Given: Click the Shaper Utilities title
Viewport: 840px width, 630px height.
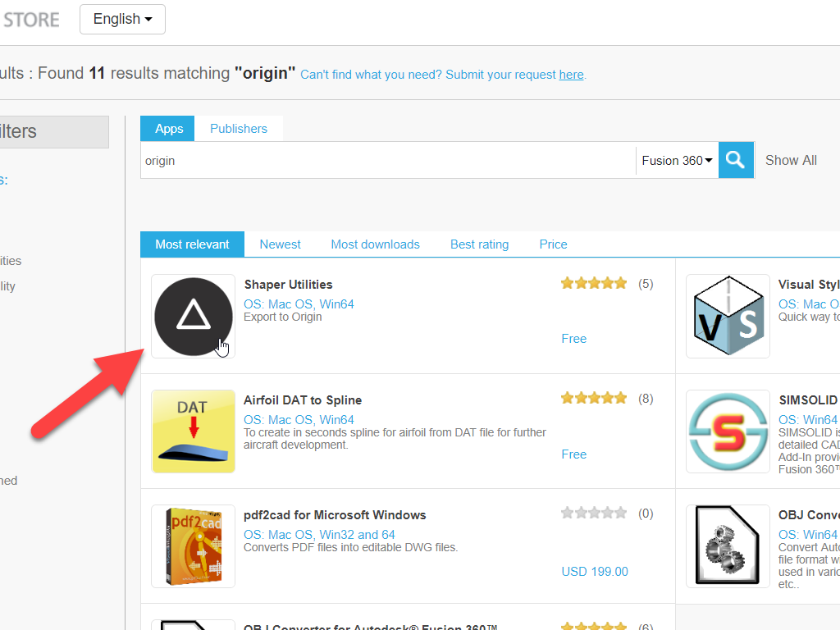Looking at the screenshot, I should click(x=288, y=285).
